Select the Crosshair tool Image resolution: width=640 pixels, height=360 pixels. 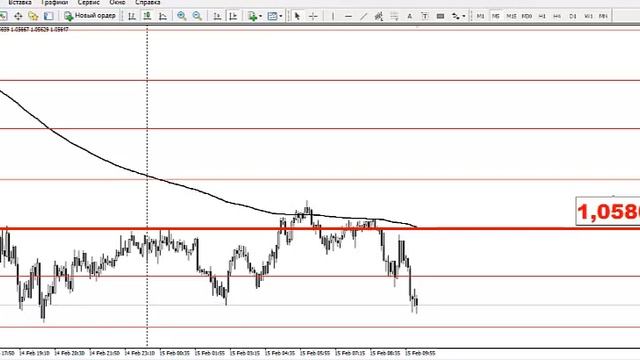313,16
